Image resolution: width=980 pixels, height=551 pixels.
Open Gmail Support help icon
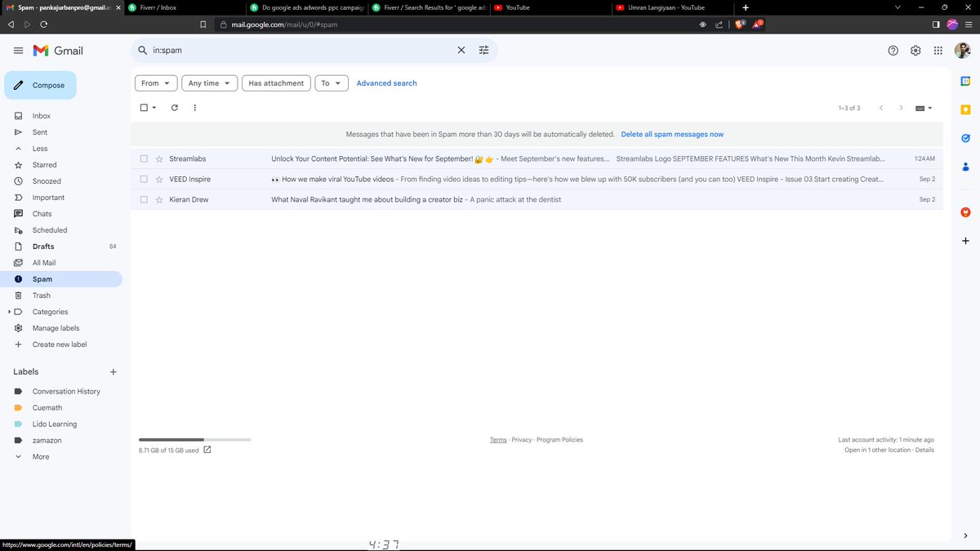coord(893,51)
